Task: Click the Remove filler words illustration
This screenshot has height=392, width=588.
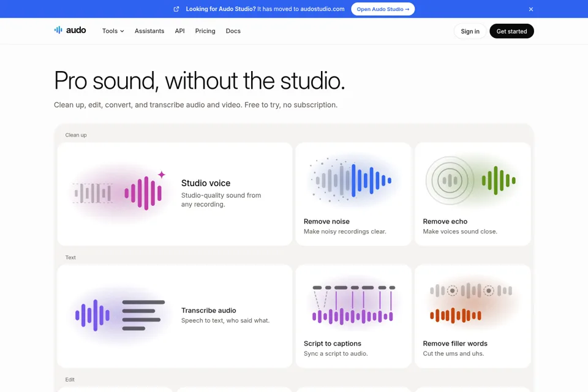Action: pos(472,303)
